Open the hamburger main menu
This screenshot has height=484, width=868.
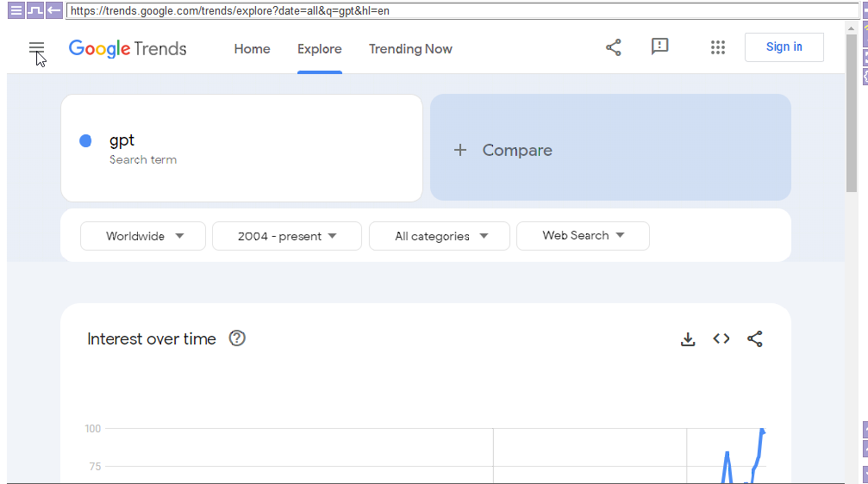pos(36,48)
